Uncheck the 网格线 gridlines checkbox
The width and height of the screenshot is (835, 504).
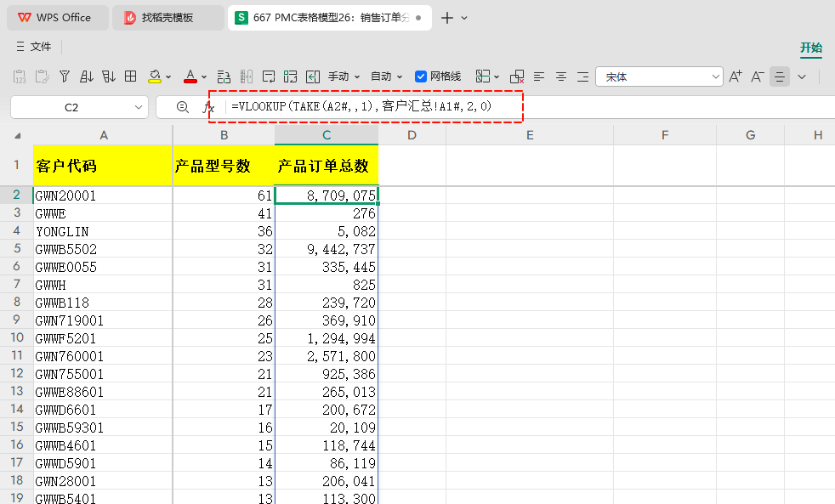pyautogui.click(x=421, y=76)
